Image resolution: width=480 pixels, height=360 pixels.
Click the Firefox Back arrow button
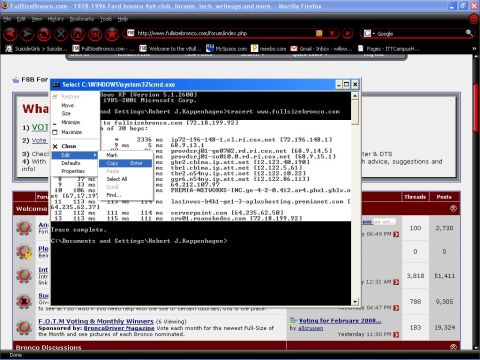click(x=11, y=33)
